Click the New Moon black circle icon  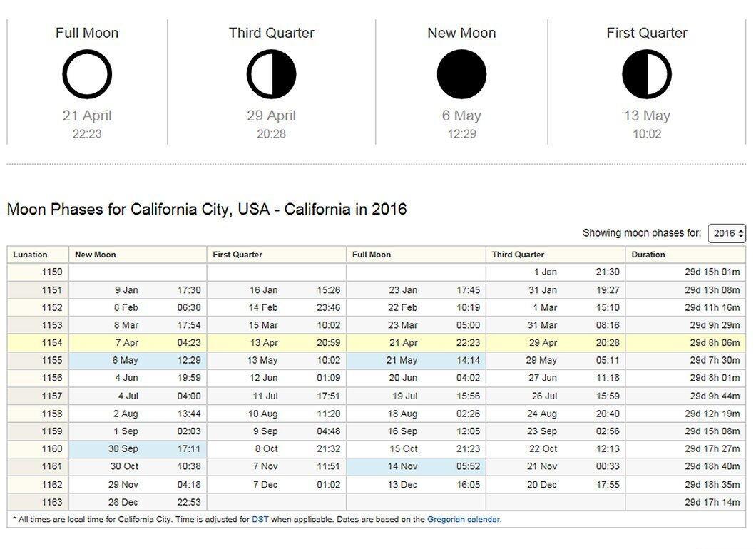click(x=461, y=74)
